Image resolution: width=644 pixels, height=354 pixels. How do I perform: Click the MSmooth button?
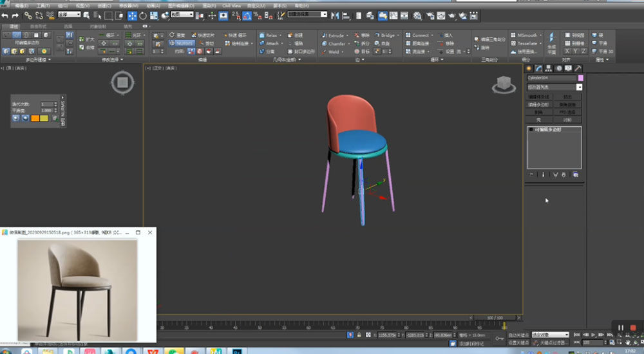pos(527,35)
